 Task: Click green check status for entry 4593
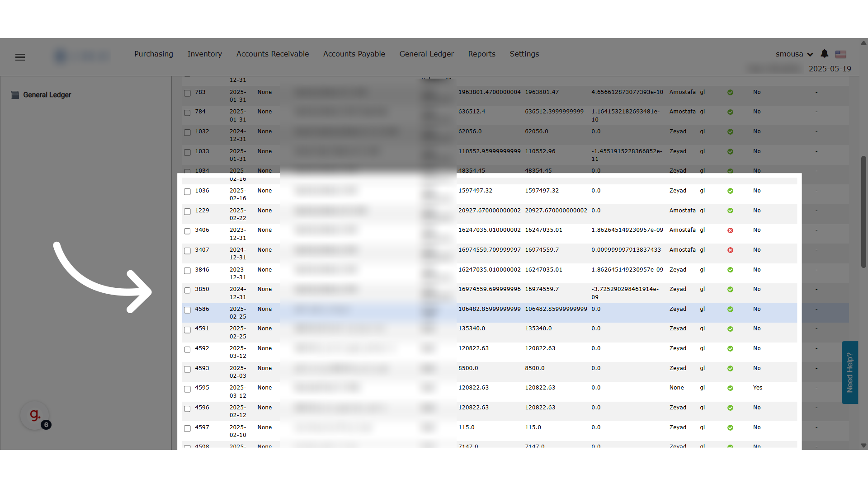click(x=730, y=369)
